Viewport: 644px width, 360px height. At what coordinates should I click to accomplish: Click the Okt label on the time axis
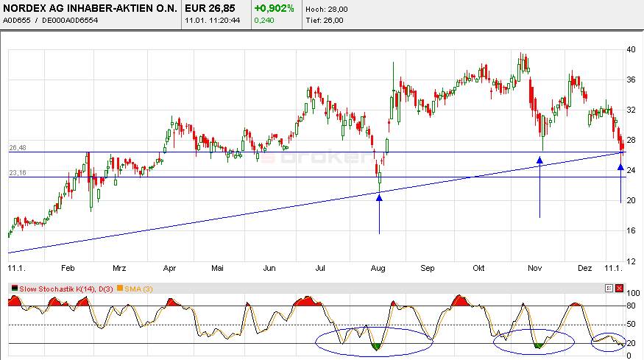click(x=478, y=268)
